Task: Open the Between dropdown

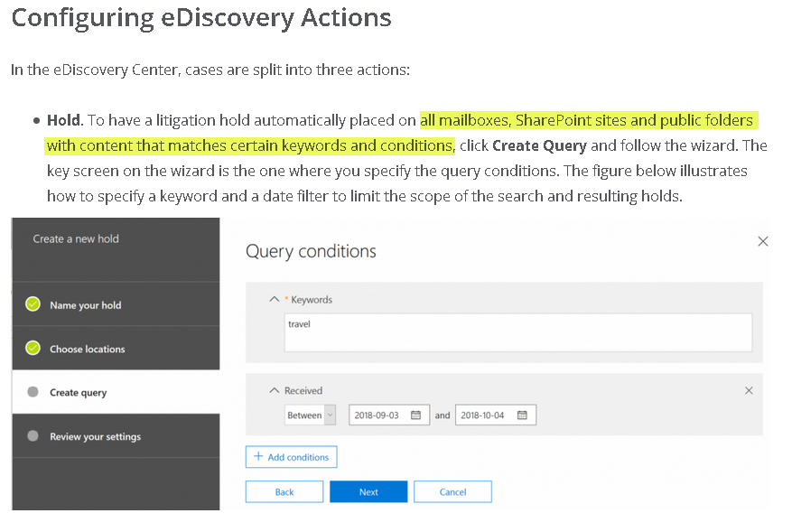Action: point(310,415)
